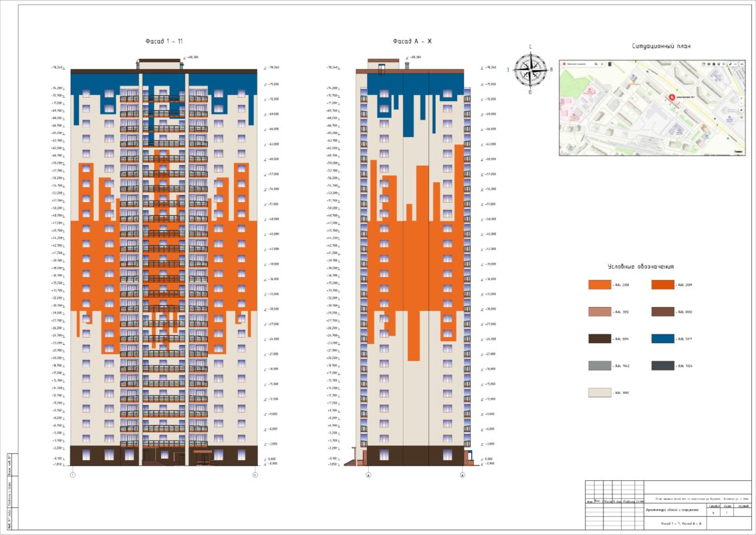Select the dark brown RAL 8014 swatch
This screenshot has height=535, width=756.
600,339
